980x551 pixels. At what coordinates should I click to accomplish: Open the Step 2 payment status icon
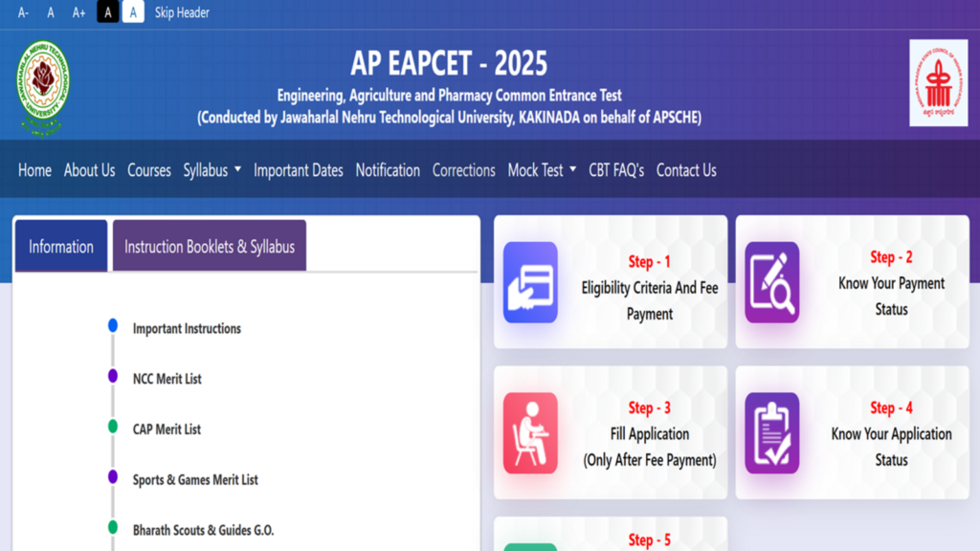coord(772,282)
